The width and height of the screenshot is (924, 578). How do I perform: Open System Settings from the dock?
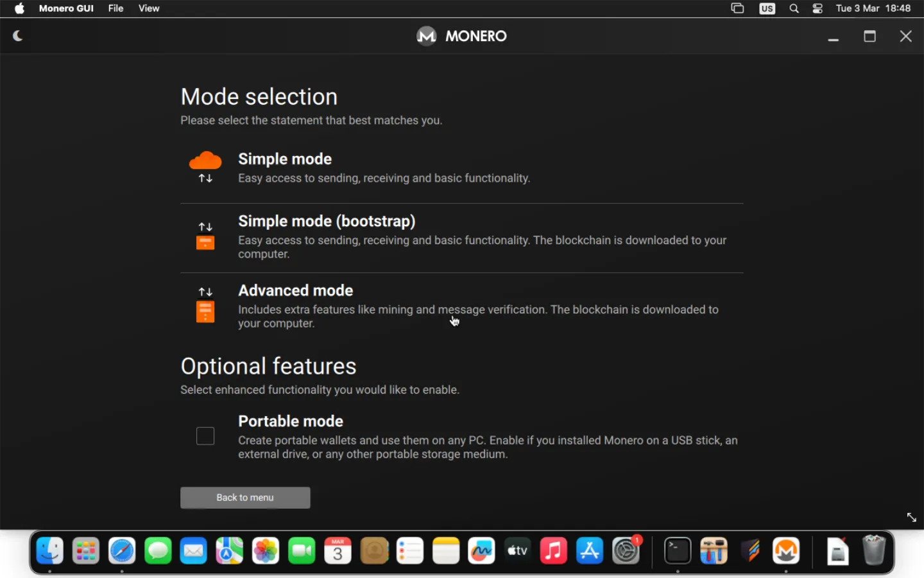tap(626, 551)
